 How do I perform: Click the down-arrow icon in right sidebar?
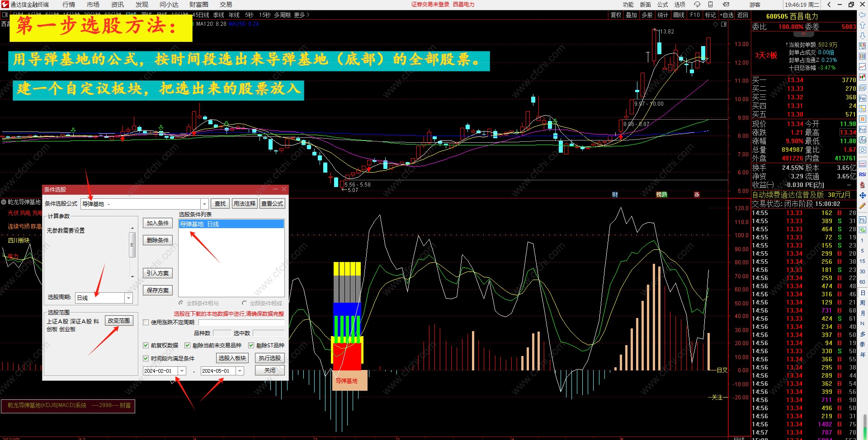pos(863,35)
